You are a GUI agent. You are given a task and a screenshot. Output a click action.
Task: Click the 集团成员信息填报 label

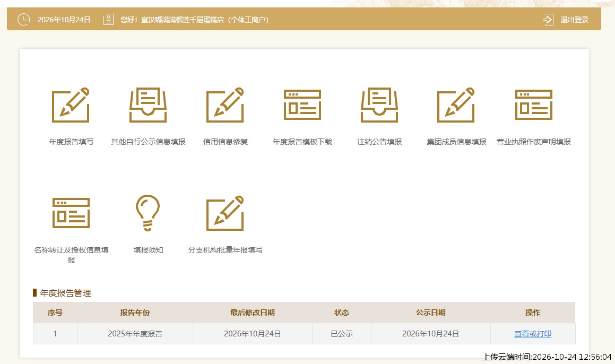[456, 142]
